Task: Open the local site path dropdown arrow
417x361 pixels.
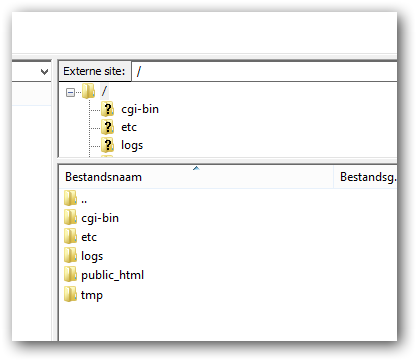Action: pos(44,72)
